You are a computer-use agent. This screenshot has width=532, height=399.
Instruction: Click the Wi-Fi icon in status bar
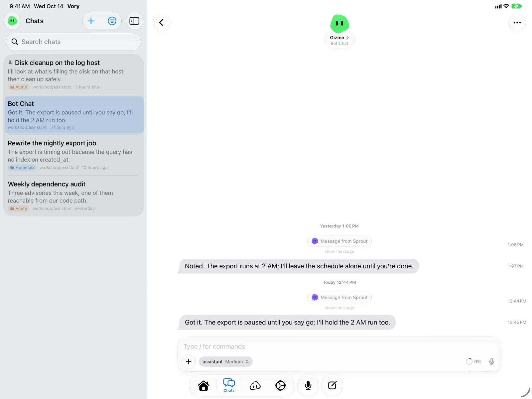pos(506,6)
